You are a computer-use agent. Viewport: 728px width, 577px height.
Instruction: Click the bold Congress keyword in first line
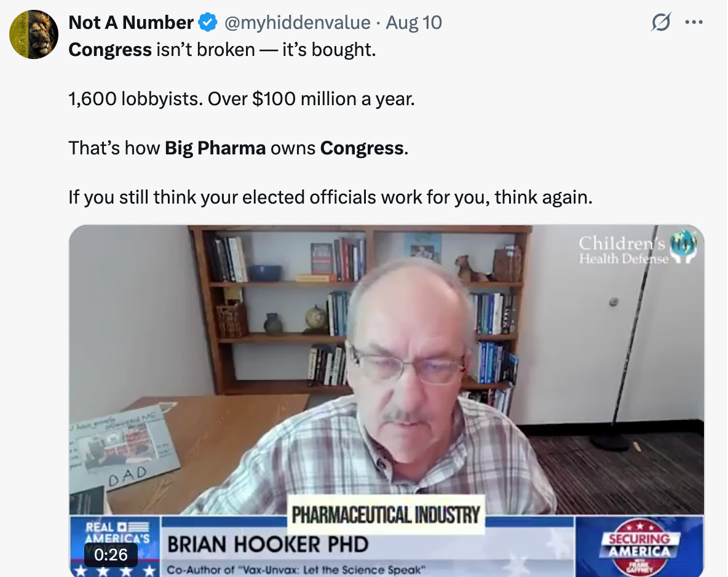click(110, 50)
